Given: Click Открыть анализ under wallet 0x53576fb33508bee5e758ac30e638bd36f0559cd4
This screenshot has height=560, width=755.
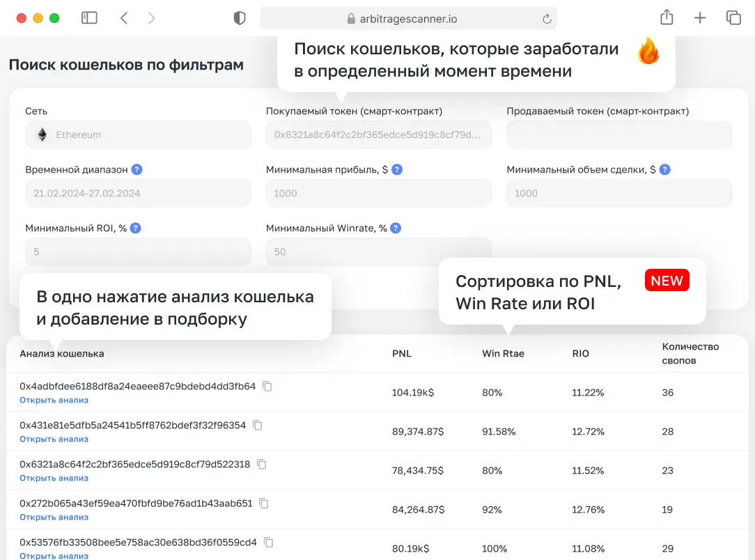Looking at the screenshot, I should click(54, 555).
